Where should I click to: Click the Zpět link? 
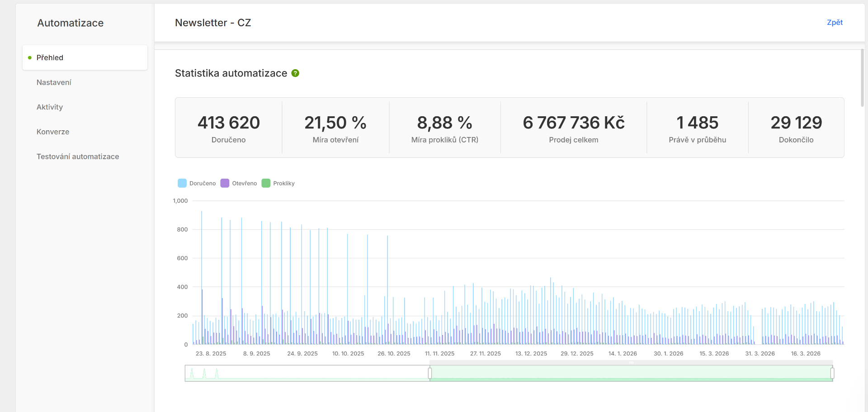click(835, 23)
